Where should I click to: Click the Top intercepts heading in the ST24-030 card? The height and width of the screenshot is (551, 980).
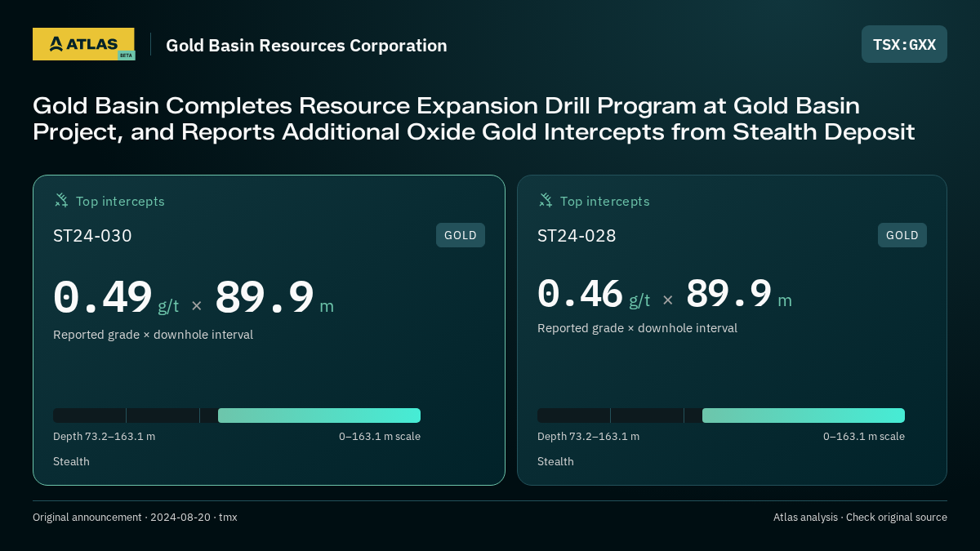(x=120, y=201)
